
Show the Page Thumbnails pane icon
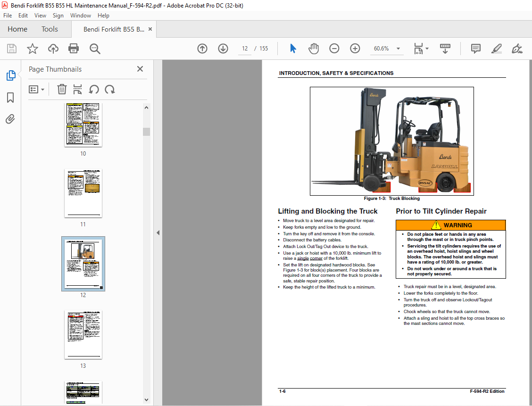pos(10,75)
